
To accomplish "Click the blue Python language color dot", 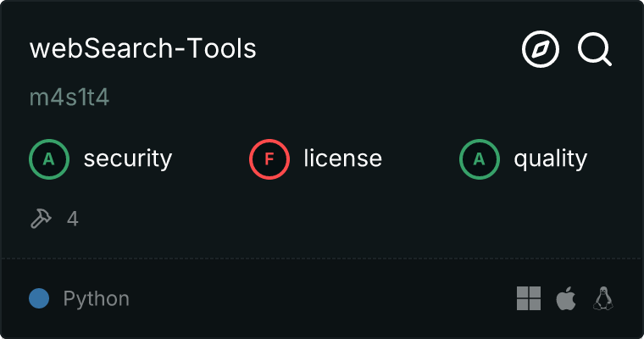I will [38, 298].
